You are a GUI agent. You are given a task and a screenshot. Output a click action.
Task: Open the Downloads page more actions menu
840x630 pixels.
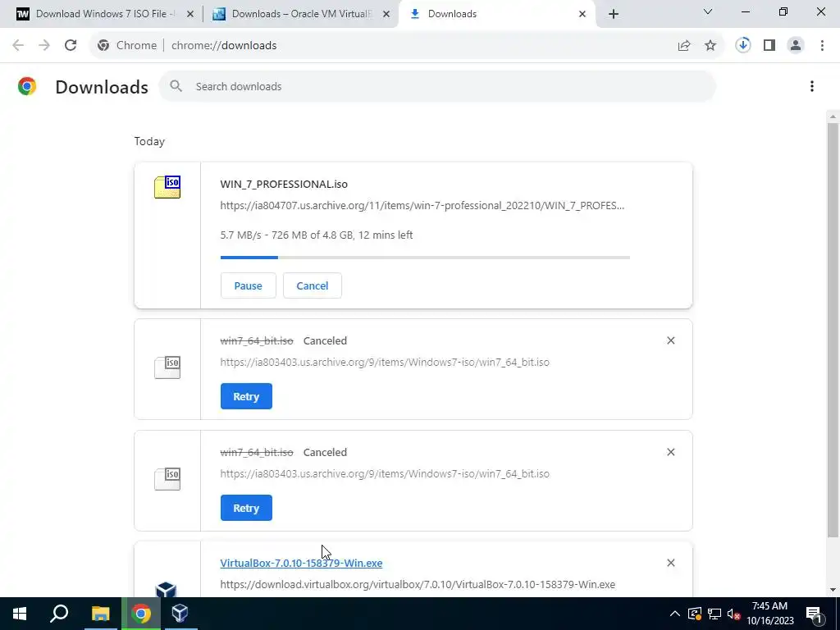(812, 86)
